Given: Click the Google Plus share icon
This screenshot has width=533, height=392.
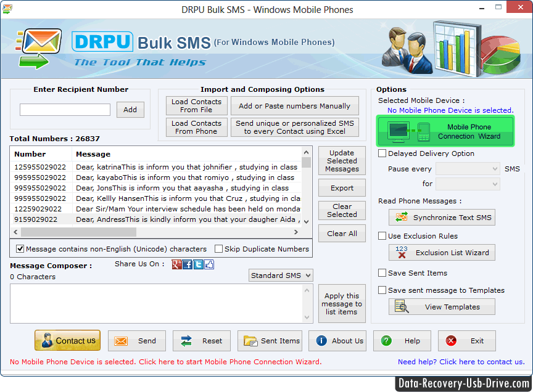Looking at the screenshot, I should [177, 264].
